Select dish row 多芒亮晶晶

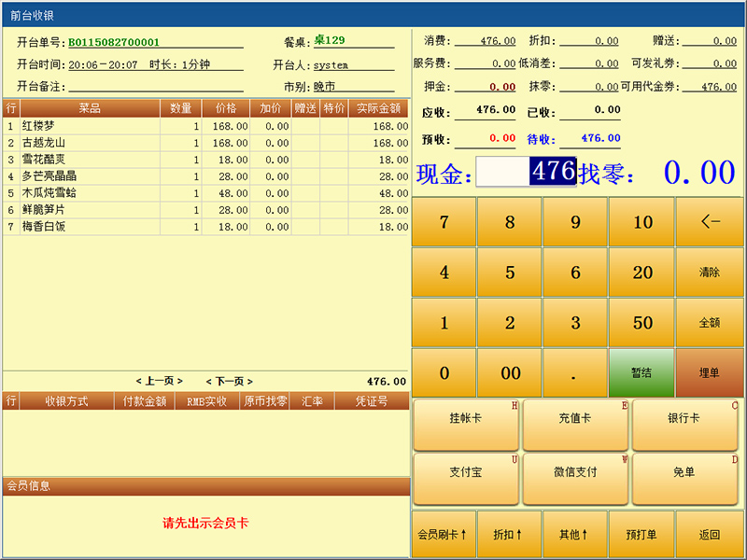pyautogui.click(x=205, y=176)
